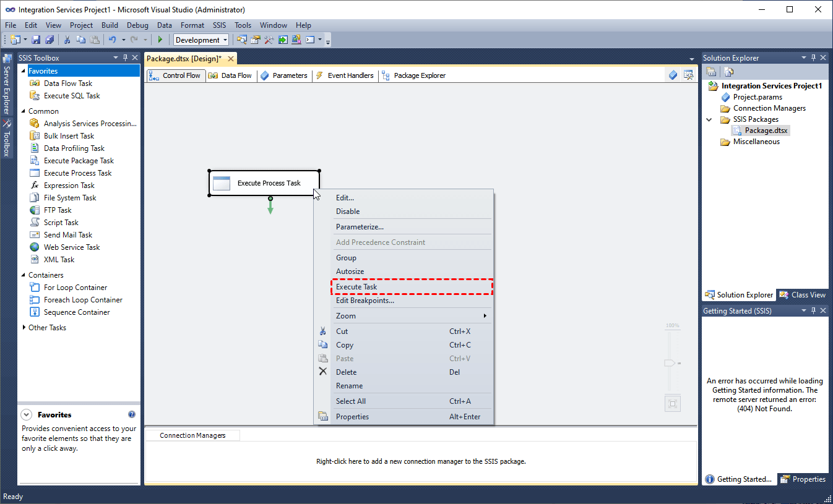Click the Copy icon in the main toolbar
This screenshot has height=504, width=833.
80,40
